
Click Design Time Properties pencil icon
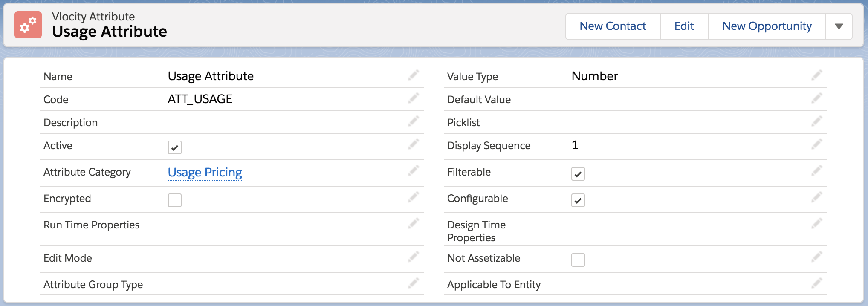(816, 224)
